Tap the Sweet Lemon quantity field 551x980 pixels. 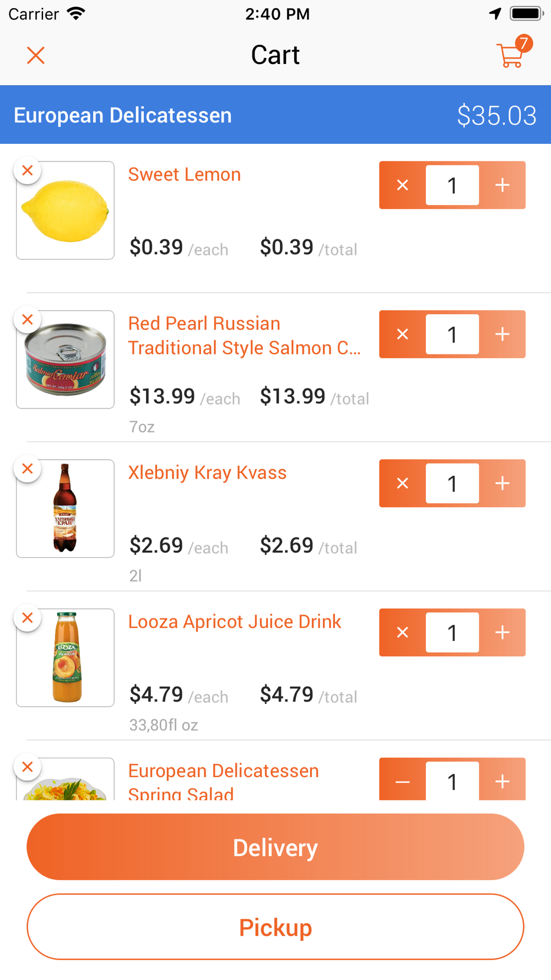point(452,185)
